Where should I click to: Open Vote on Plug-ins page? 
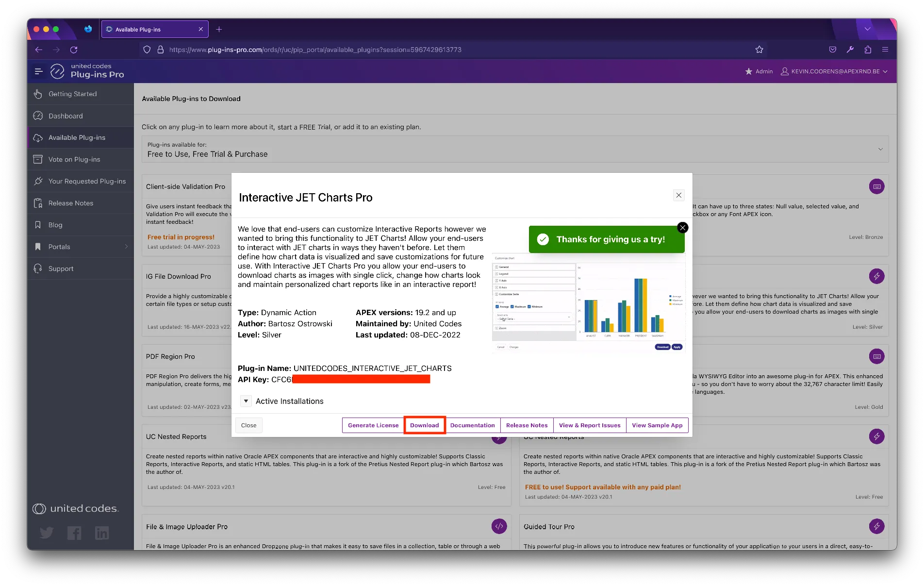[81, 159]
